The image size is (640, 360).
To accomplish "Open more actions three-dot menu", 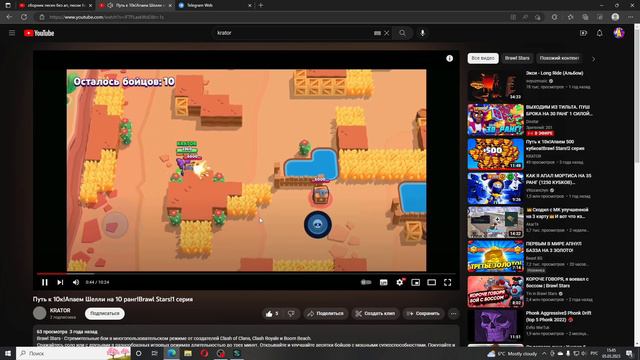I will [x=453, y=313].
